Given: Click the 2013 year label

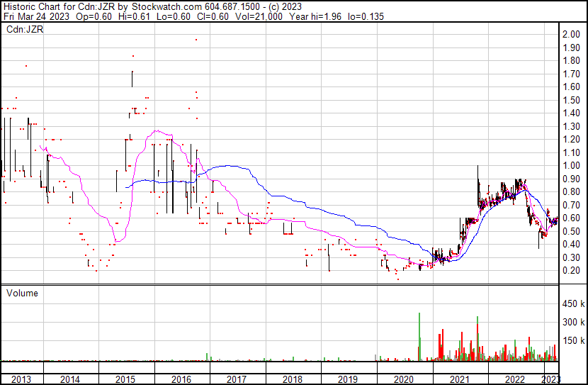Looking at the screenshot, I should [x=20, y=379].
